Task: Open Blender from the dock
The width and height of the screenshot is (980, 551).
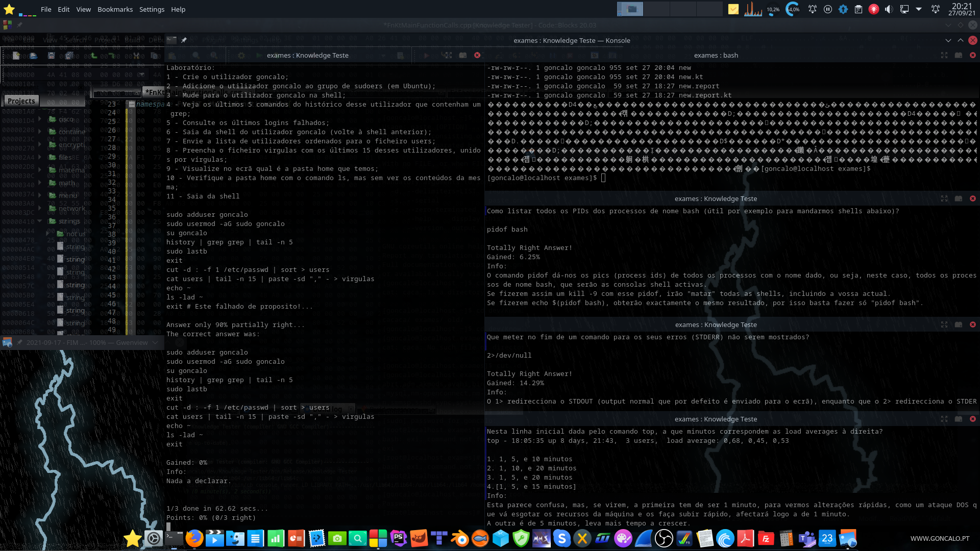Action: [x=460, y=538]
